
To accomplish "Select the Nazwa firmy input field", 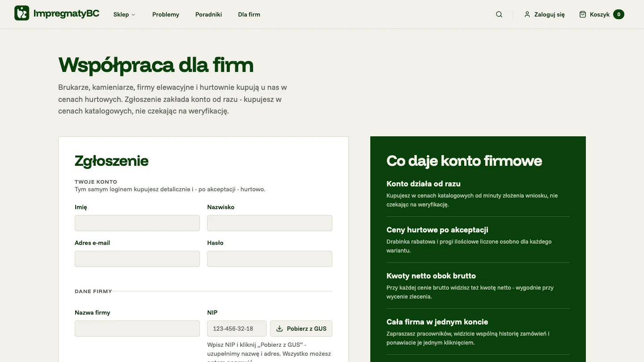I will (x=137, y=328).
